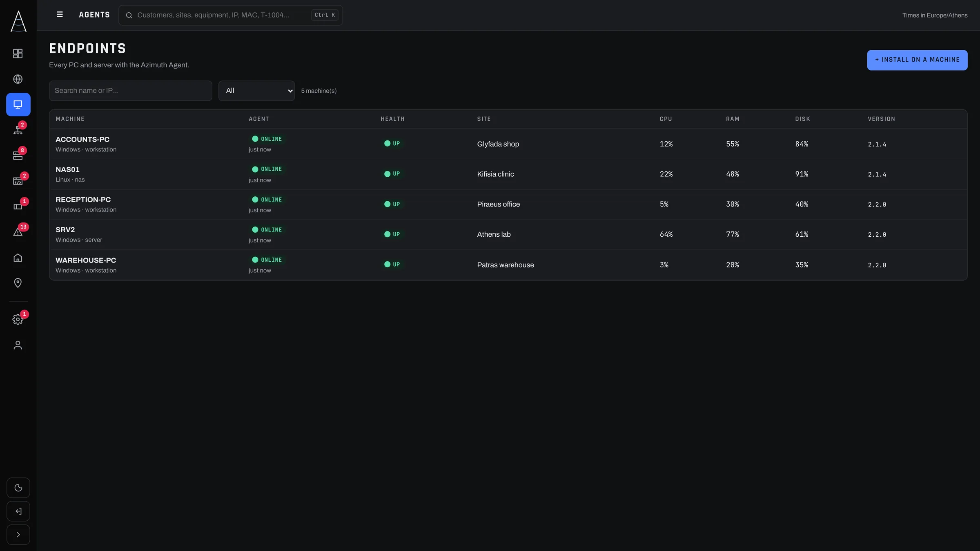Open the globe icon in sidebar
Screen dimensions: 980x551
[18, 79]
